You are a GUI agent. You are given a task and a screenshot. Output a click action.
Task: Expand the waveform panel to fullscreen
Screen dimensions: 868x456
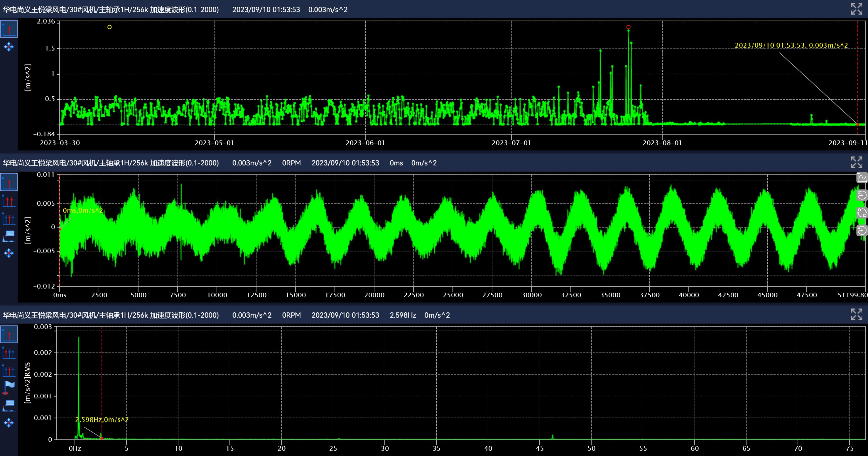point(856,162)
